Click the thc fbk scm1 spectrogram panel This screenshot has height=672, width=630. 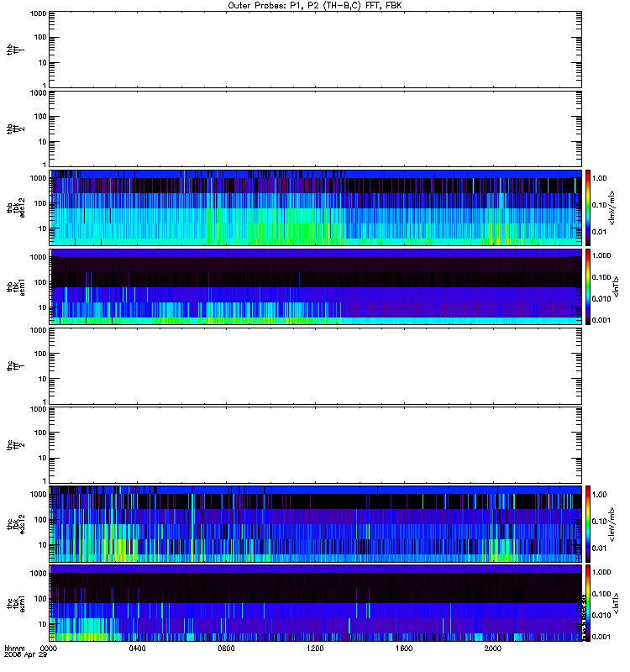(315, 603)
